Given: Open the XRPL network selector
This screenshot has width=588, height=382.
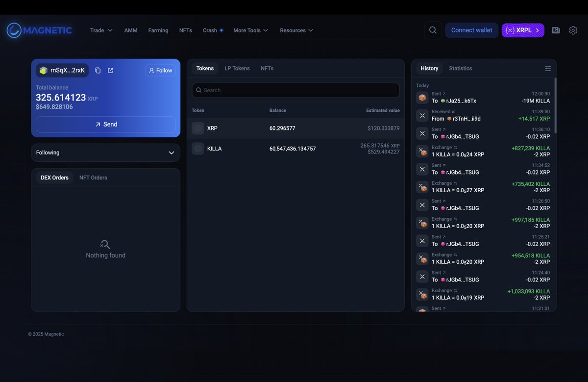Looking at the screenshot, I should (x=523, y=30).
